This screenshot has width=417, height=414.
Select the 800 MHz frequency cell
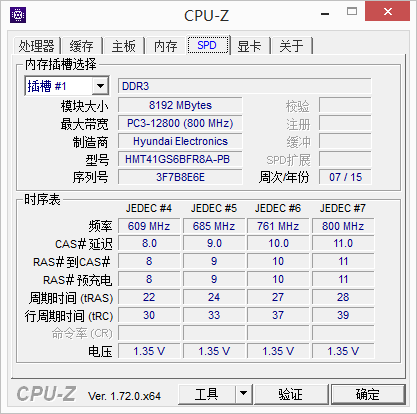(x=343, y=226)
